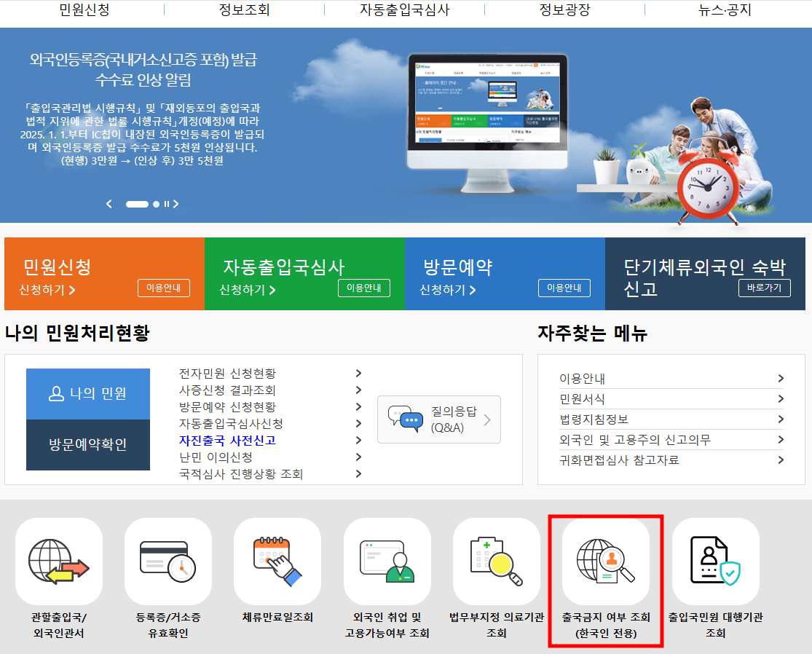Screen dimensions: 812x654
Task: Pause the banner slideshow
Action: point(165,205)
